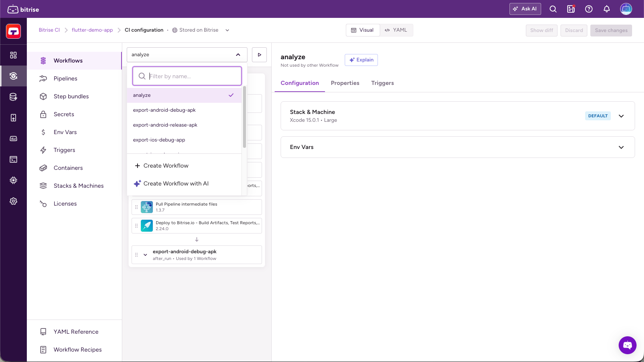Image resolution: width=644 pixels, height=362 pixels.
Task: Click Create Workflow
Action: point(184,166)
